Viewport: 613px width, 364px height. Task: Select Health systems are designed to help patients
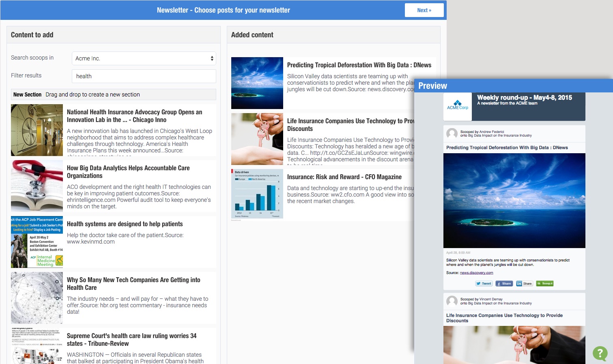coord(125,224)
